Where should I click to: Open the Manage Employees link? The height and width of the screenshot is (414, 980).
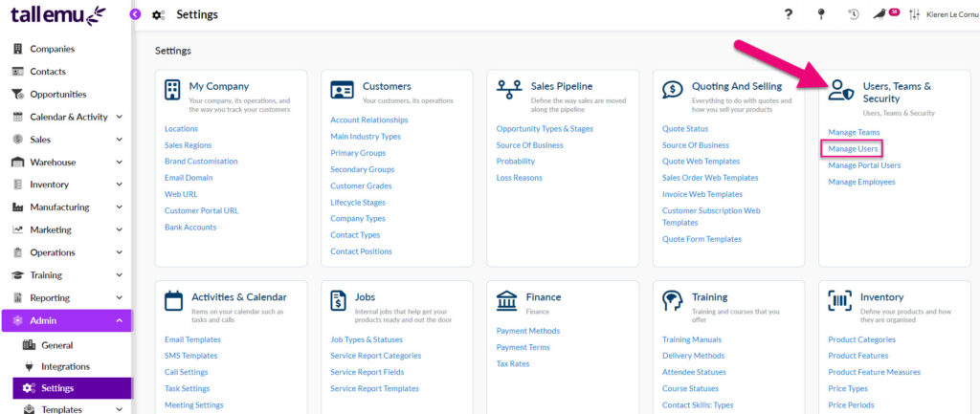tap(862, 182)
